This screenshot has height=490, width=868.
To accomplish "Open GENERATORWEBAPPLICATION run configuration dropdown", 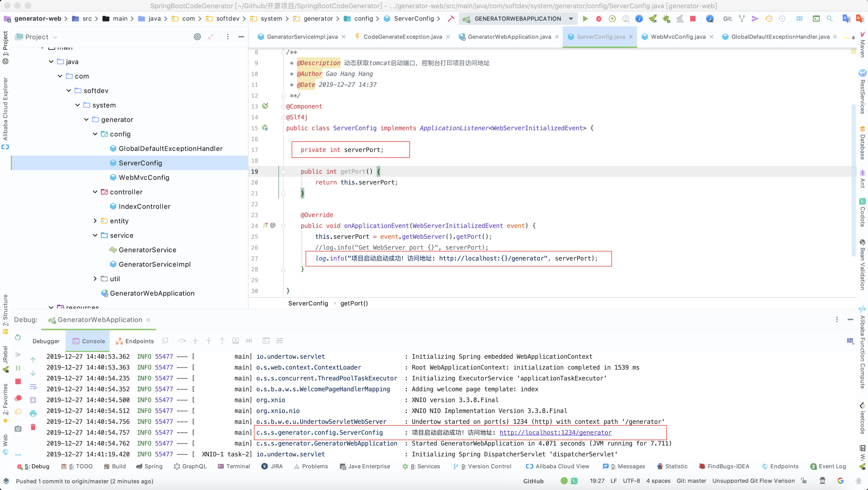I will (571, 19).
